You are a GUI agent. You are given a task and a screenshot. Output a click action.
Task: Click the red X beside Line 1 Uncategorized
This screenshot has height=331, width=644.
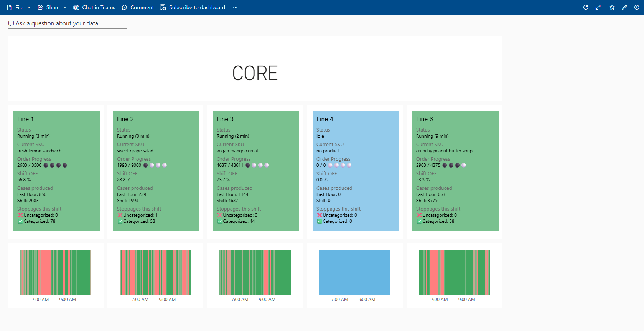[x=20, y=215]
